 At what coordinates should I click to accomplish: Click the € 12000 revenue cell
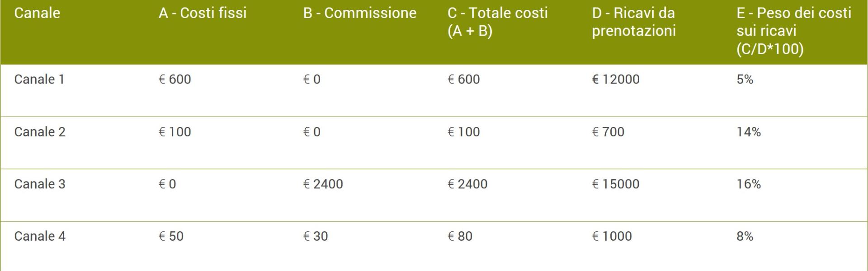pyautogui.click(x=616, y=79)
